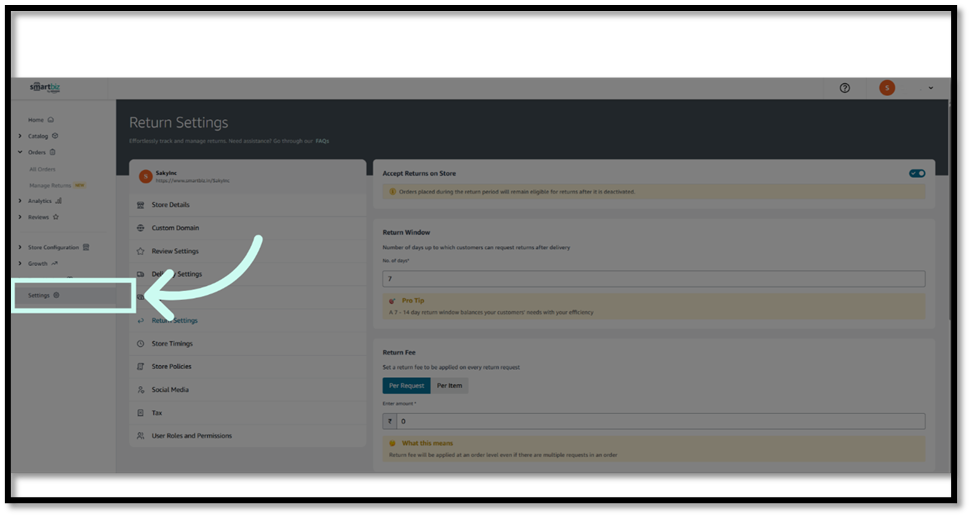This screenshot has width=970, height=516.
Task: Open the account dropdown chevron
Action: click(931, 88)
